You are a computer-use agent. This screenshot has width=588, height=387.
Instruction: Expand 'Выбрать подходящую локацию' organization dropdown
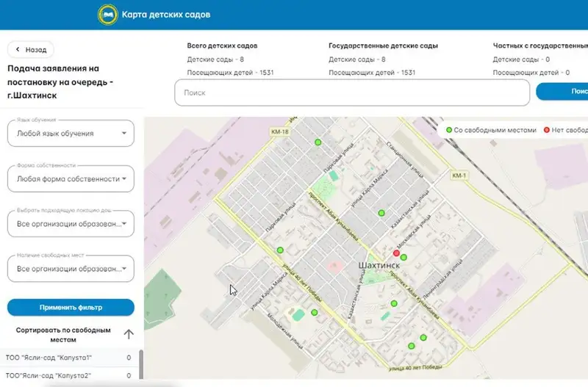point(71,224)
